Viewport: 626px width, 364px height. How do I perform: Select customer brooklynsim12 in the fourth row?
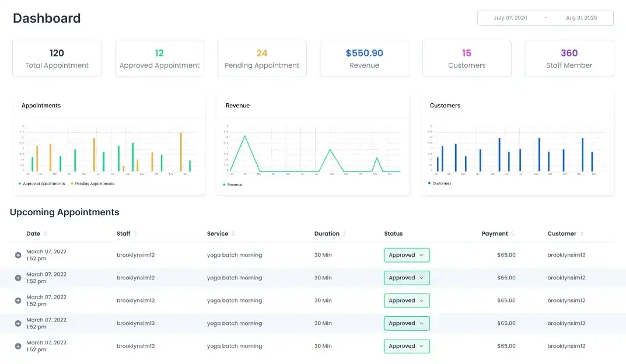click(x=566, y=323)
